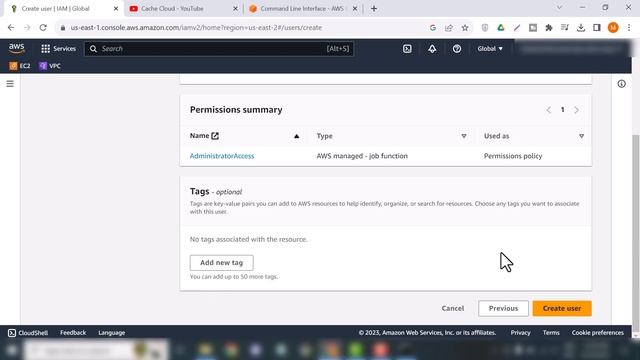
Task: Open the Services grid menu
Action: pos(58,49)
